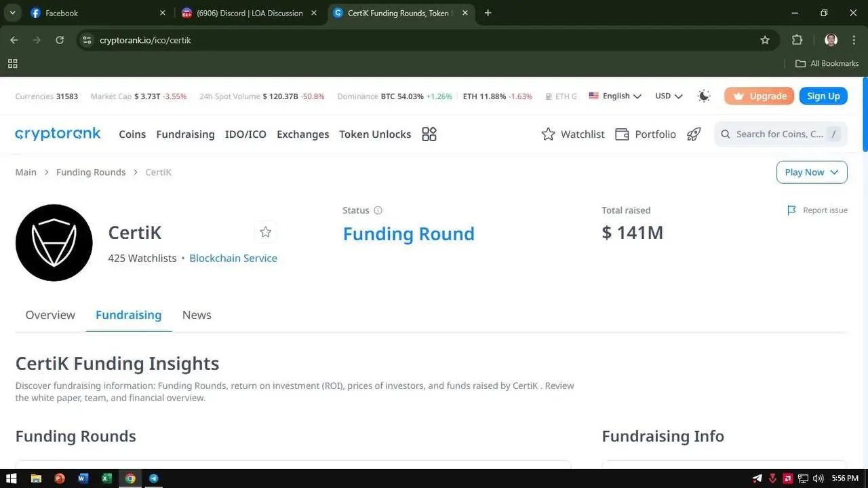Open PowerPoint from taskbar
The height and width of the screenshot is (488, 868).
click(59, 478)
